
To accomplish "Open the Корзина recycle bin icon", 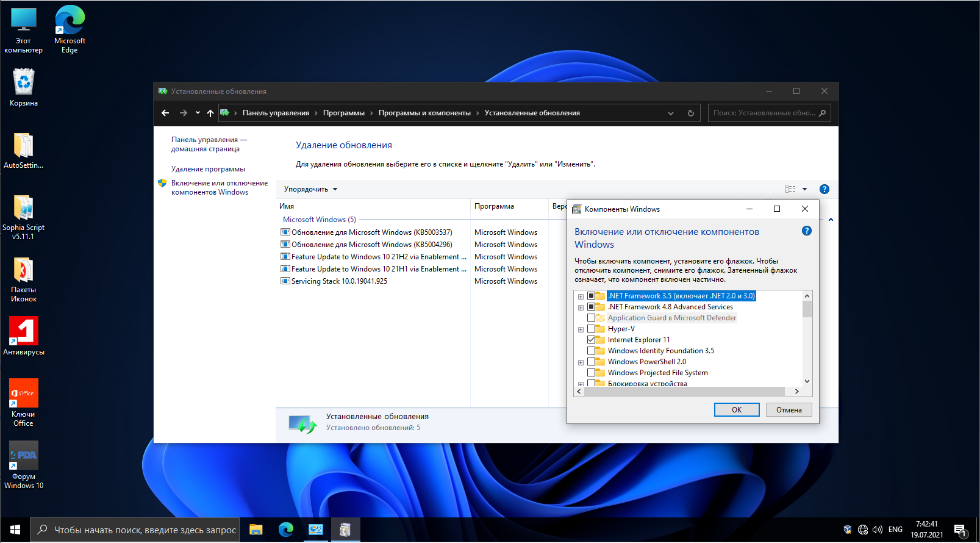I will 23,87.
